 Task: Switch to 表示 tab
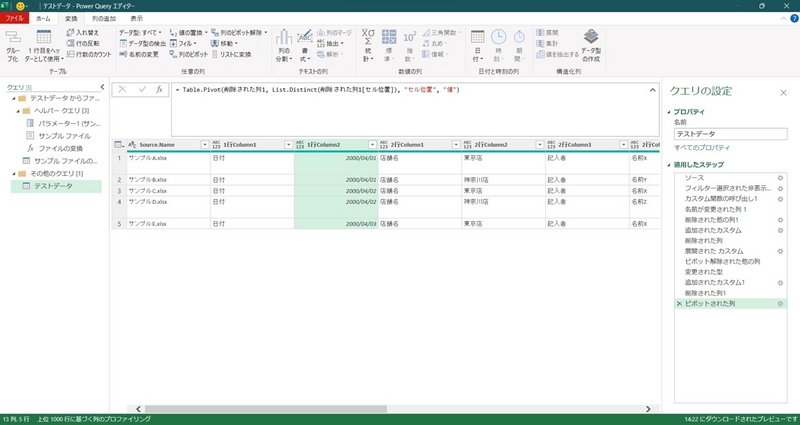136,18
